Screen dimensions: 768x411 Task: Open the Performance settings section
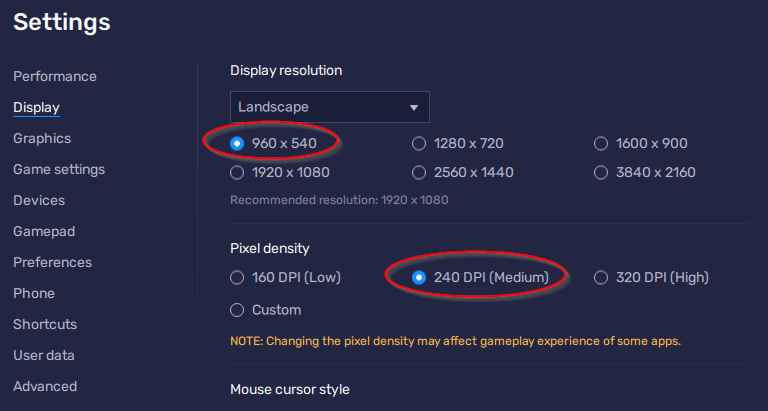[55, 76]
